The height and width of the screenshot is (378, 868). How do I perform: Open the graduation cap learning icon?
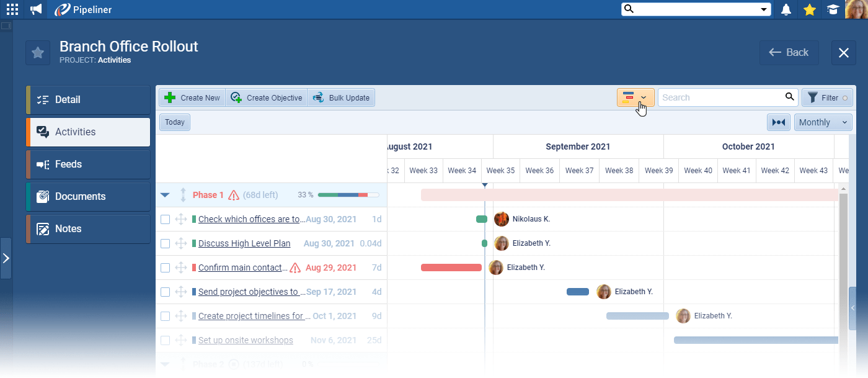[833, 9]
